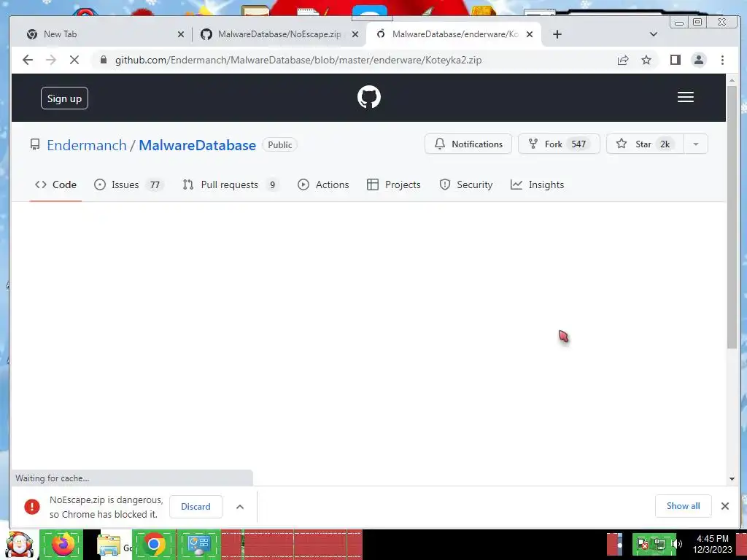Open the Chrome three-dot menu
Image resolution: width=747 pixels, height=560 pixels.
click(723, 60)
